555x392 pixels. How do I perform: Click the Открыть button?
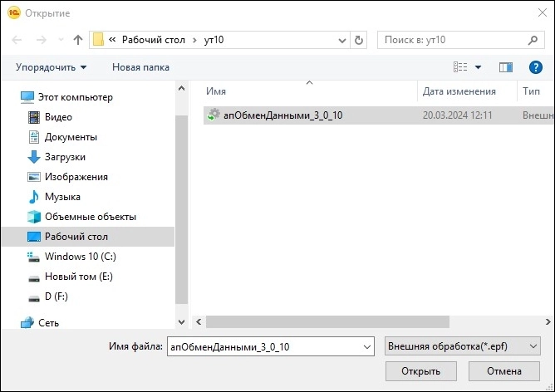coord(421,371)
